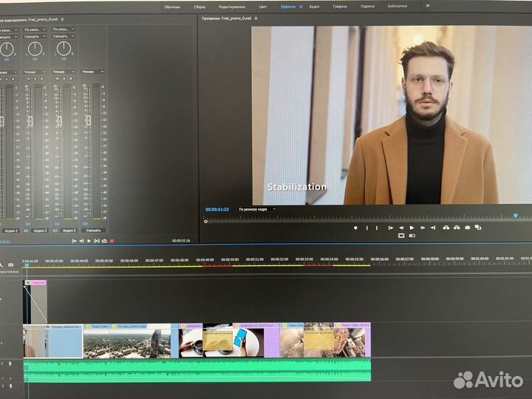Click Play in the Program monitor
This screenshot has width=532, height=399.
[412, 228]
